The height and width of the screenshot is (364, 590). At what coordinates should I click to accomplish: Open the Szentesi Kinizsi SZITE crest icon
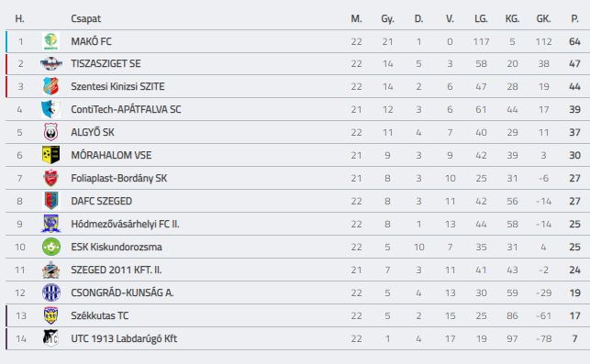point(50,86)
